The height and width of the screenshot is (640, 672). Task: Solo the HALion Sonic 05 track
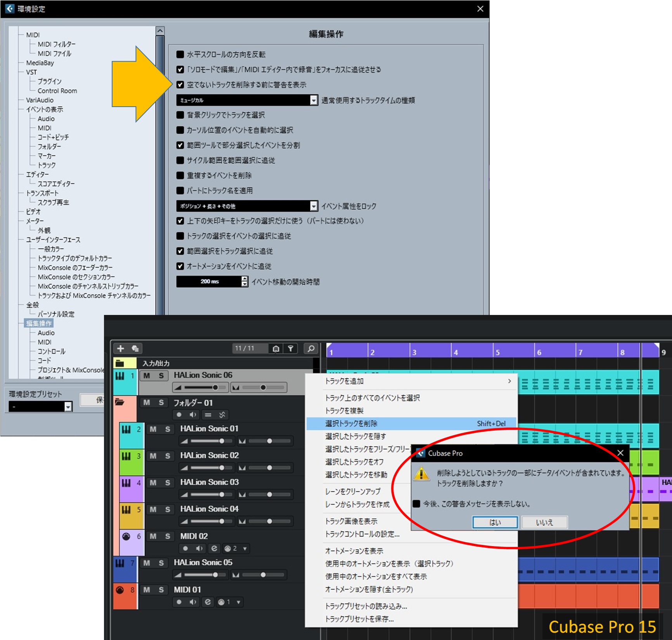(x=161, y=563)
